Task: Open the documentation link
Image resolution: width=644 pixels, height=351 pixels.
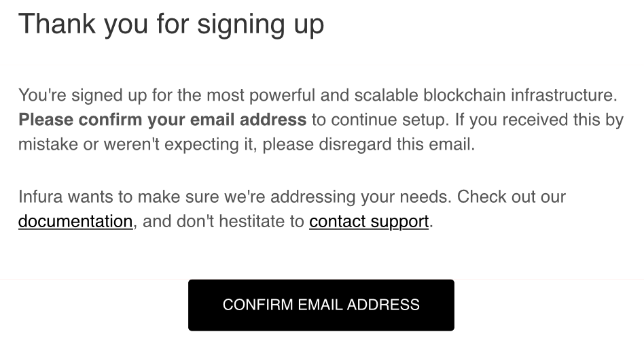Action: point(75,221)
